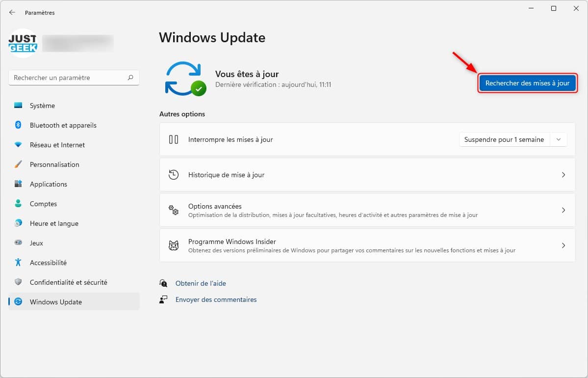Viewport: 588px width, 378px height.
Task: Click the Accessibilité figure icon
Action: click(x=18, y=262)
